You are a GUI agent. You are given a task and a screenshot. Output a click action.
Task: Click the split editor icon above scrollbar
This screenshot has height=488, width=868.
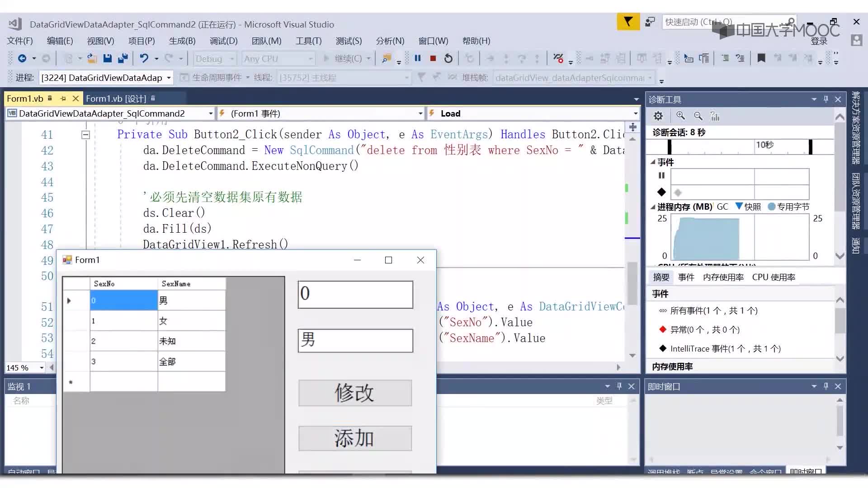(633, 127)
